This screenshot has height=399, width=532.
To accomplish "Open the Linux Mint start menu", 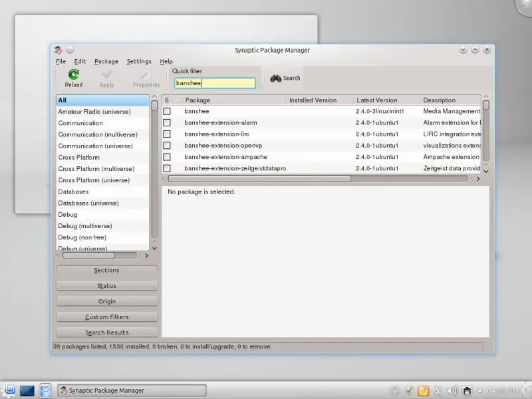I will (x=9, y=390).
